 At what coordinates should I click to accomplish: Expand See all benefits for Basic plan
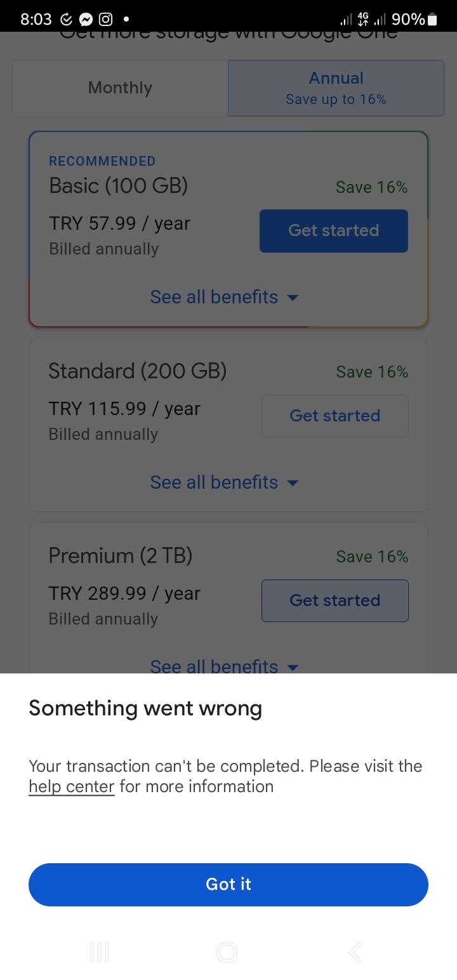tap(224, 297)
